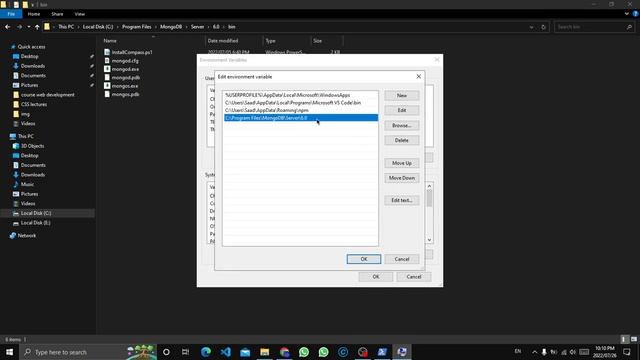The width and height of the screenshot is (640, 360).
Task: Click MongoDB in address breadcrumb
Action: [x=171, y=27]
